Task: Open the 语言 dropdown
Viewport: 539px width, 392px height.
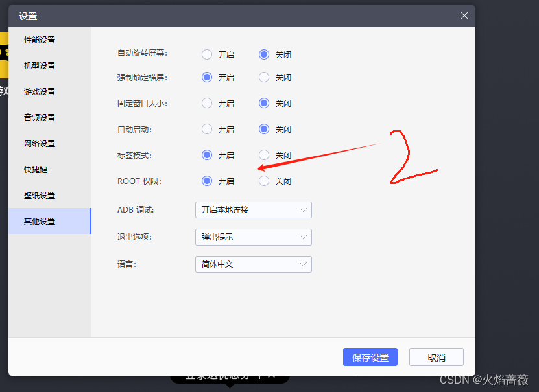Action: 254,264
